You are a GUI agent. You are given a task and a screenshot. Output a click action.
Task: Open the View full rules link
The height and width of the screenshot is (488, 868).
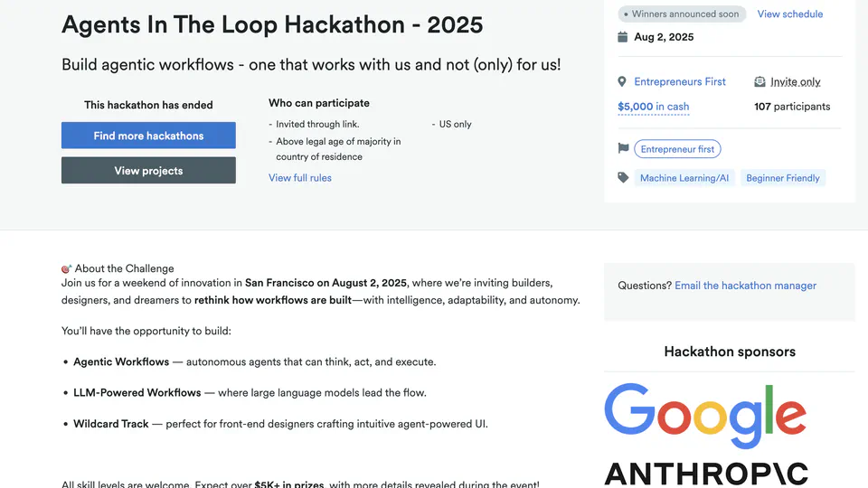click(300, 178)
